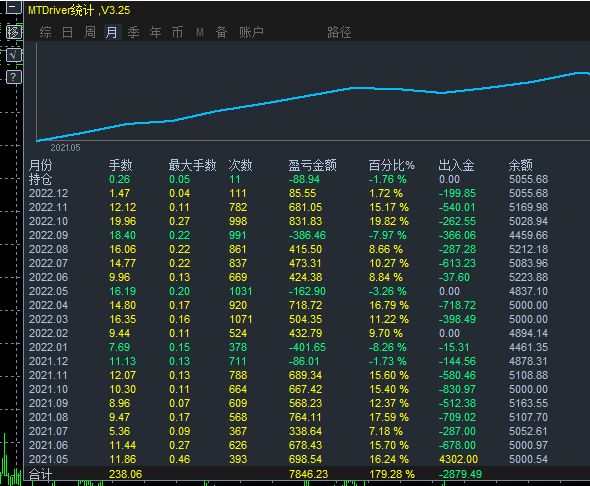Screen dimensions: 590x486
Task: Switch to the 季 quarterly tab
Action: point(134,32)
